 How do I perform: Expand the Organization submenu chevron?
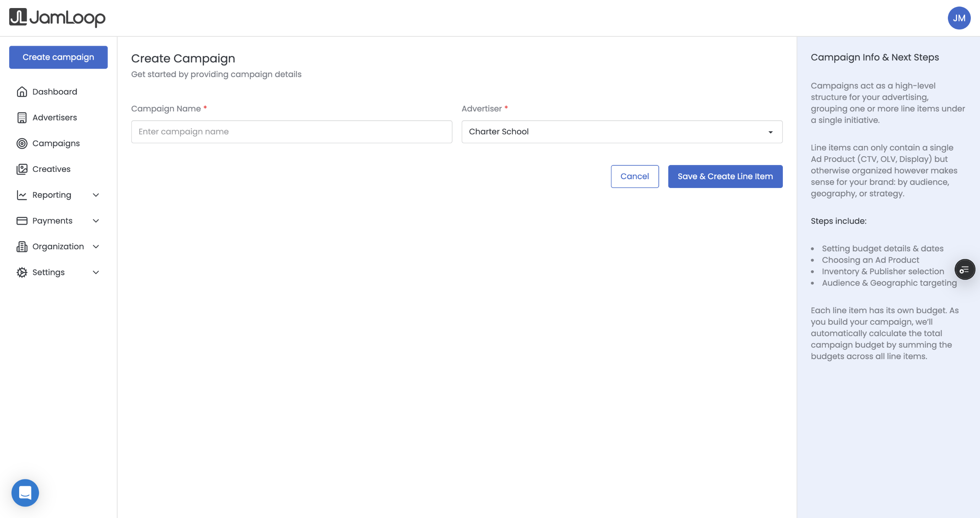click(x=96, y=247)
